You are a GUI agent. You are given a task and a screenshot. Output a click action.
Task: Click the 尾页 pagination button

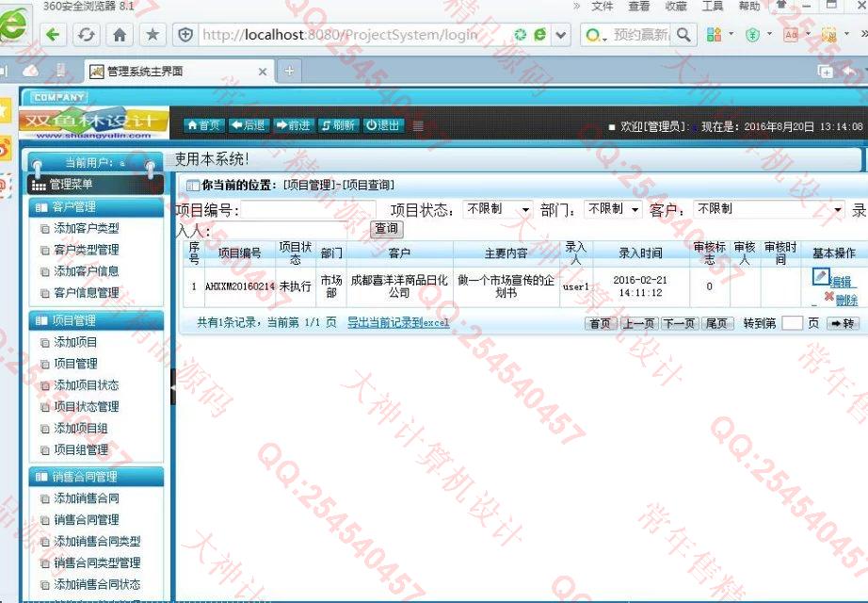(716, 324)
